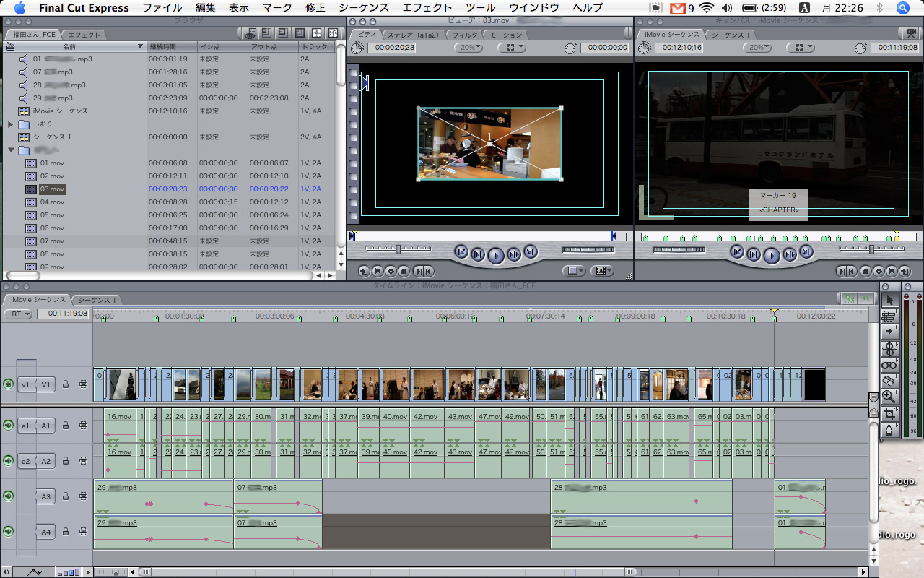924x578 pixels.
Task: Mute the A3 audio track
Action: [x=9, y=496]
